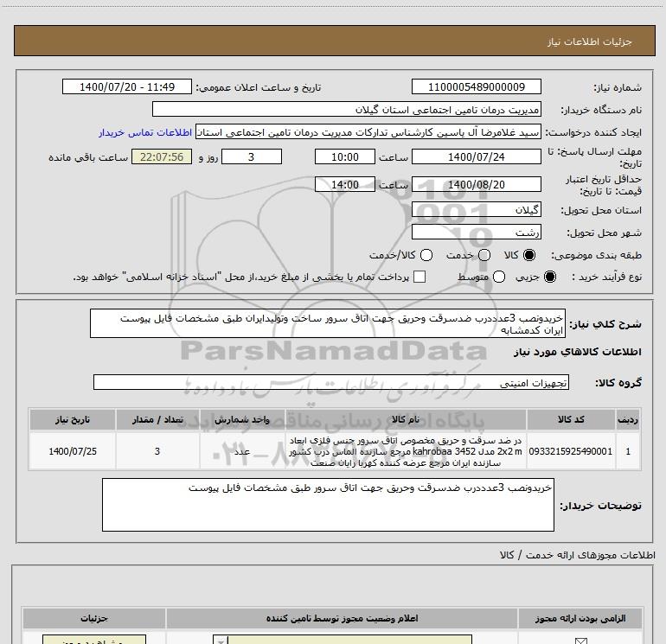Click the تاریخ نیاز column header
Screen dimensions: 666x644
[72, 419]
